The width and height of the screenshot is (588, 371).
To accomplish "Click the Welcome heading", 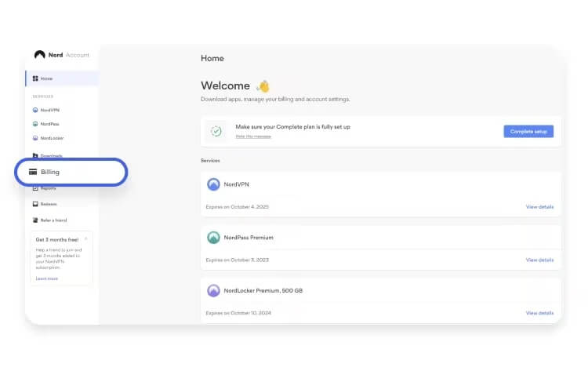I will 225,85.
